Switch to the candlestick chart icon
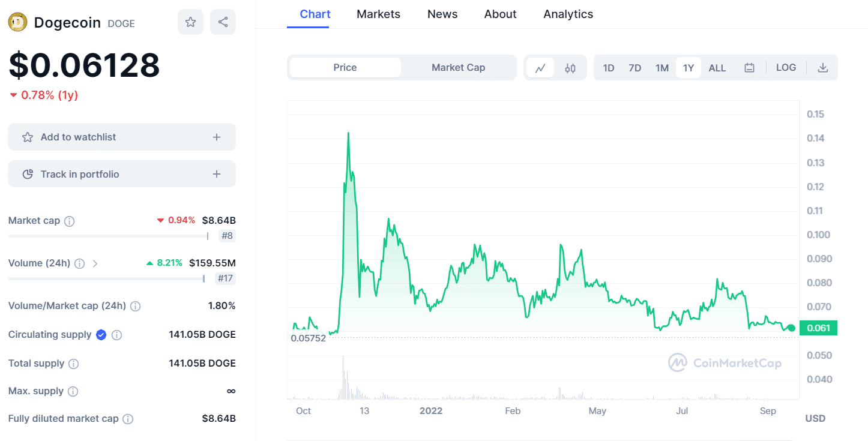This screenshot has height=441, width=868. click(x=570, y=68)
